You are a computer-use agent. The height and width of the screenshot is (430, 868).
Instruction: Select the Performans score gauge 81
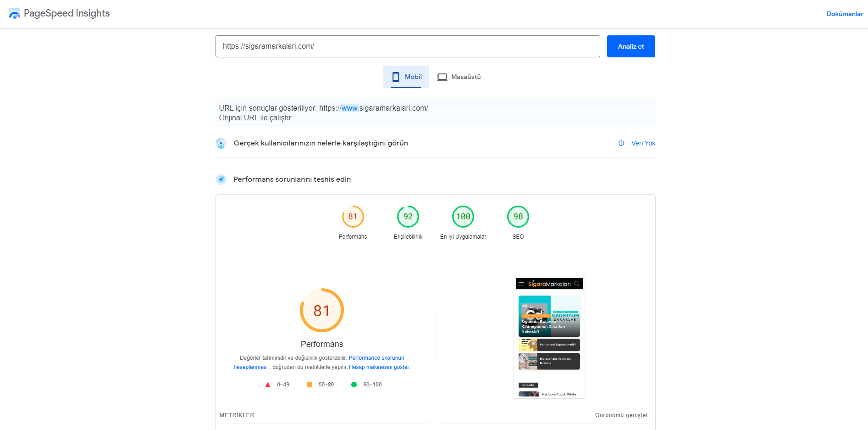point(353,217)
